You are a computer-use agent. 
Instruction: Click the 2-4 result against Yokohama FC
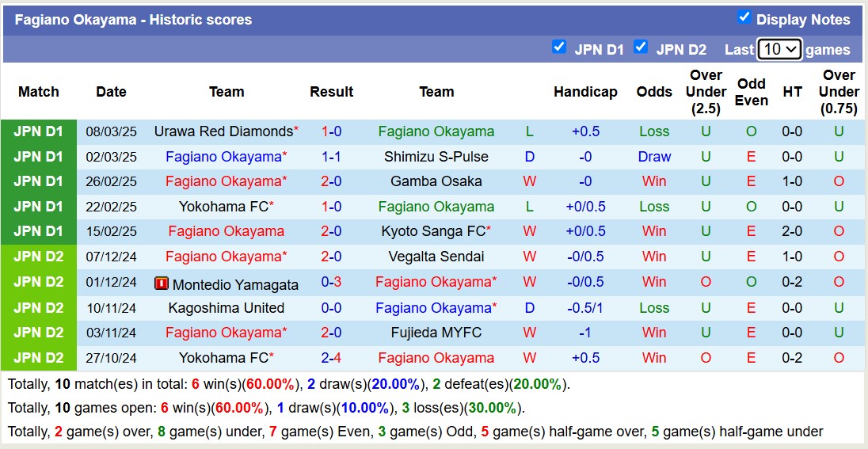331,358
